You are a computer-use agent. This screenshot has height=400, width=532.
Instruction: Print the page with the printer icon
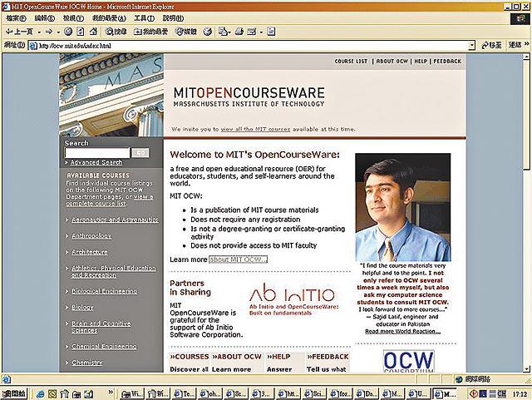(x=239, y=32)
